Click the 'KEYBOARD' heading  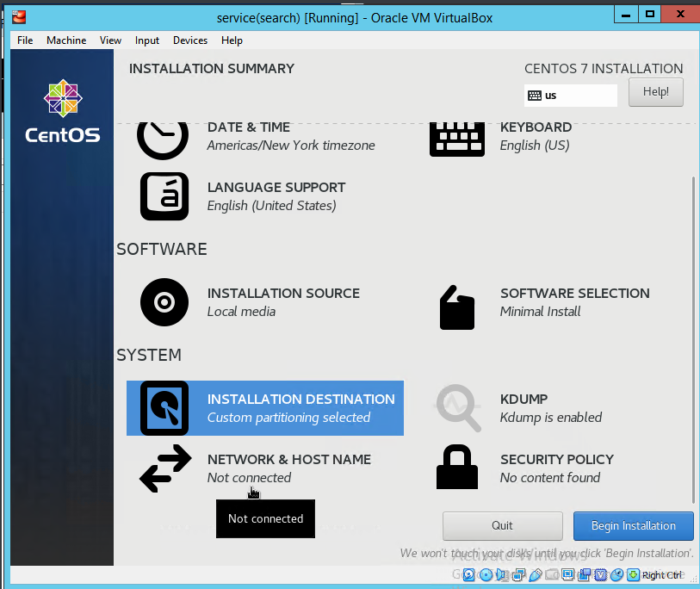[x=536, y=127]
